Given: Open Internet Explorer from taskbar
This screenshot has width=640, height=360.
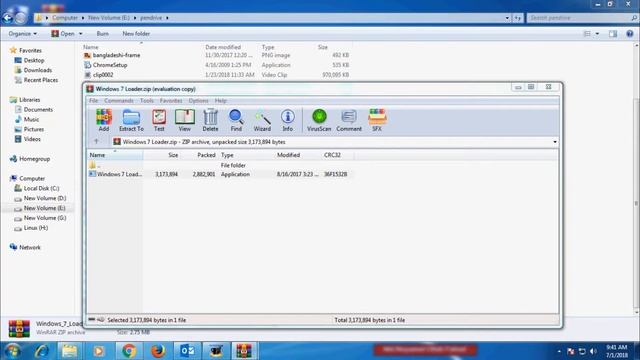Looking at the screenshot, I should click(x=41, y=351).
